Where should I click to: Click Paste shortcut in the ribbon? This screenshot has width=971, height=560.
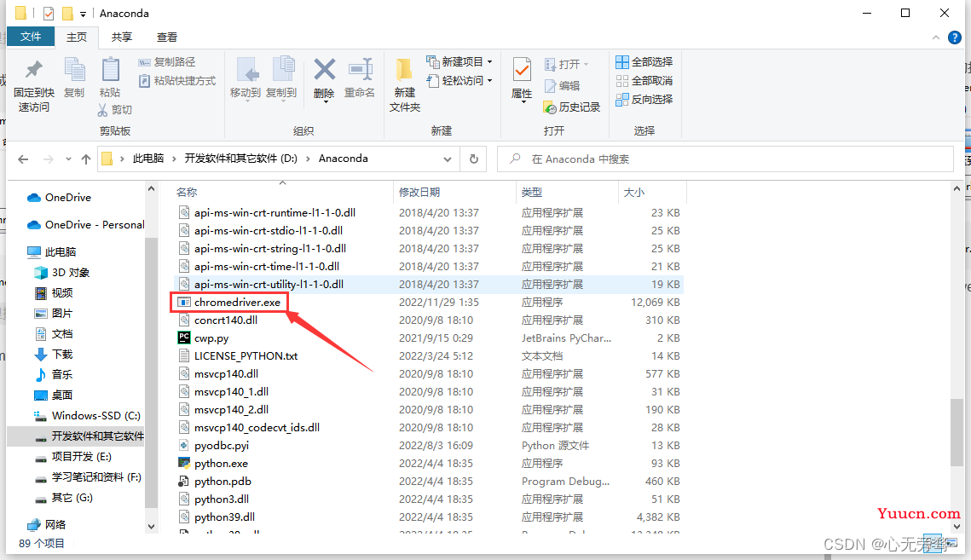tap(177, 80)
